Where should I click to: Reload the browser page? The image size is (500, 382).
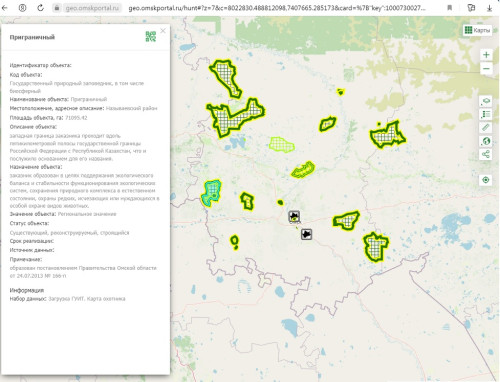pyautogui.click(x=40, y=8)
